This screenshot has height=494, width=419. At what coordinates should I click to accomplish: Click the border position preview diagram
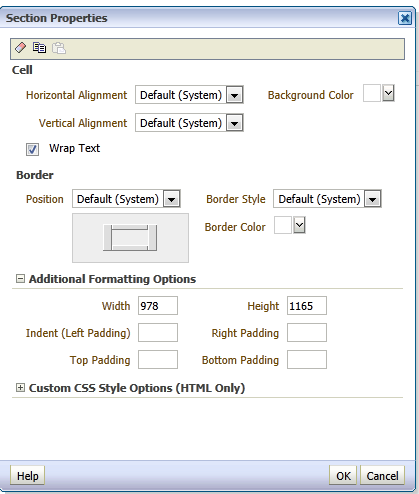(x=130, y=238)
